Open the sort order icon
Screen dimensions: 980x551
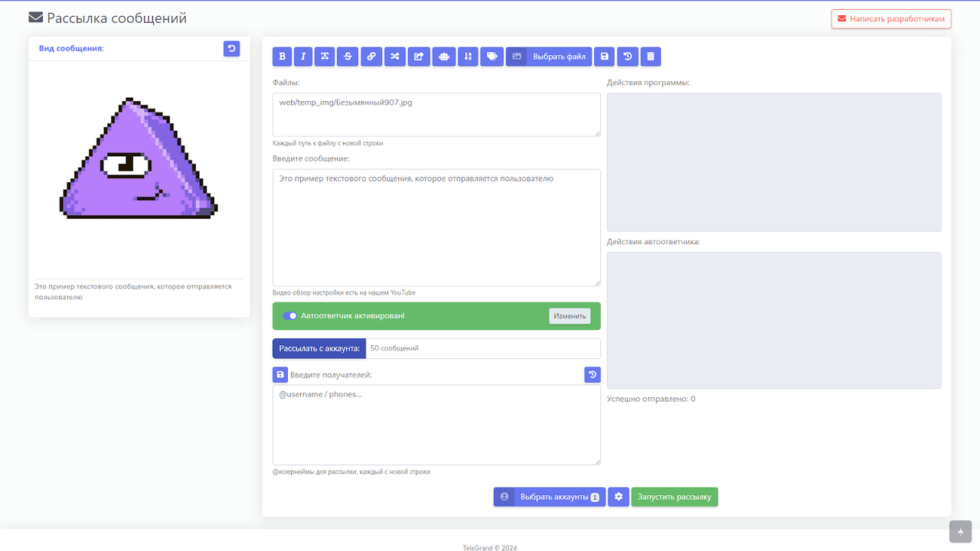coord(468,57)
